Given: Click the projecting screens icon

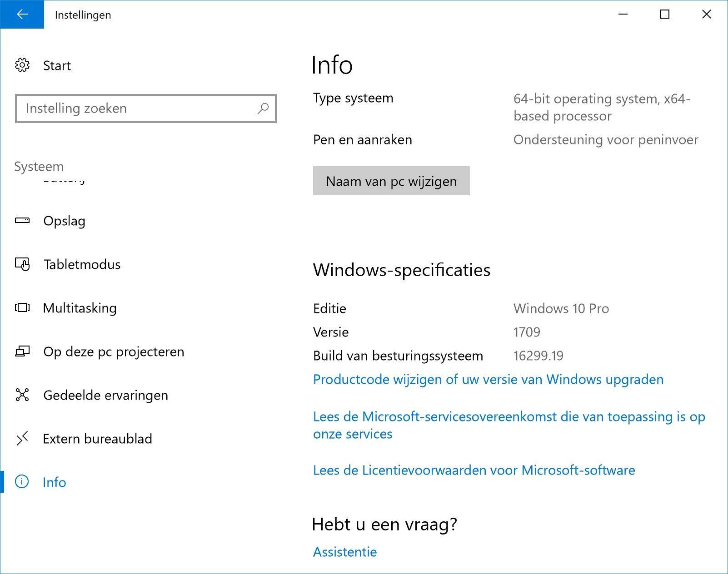Looking at the screenshot, I should [x=22, y=351].
